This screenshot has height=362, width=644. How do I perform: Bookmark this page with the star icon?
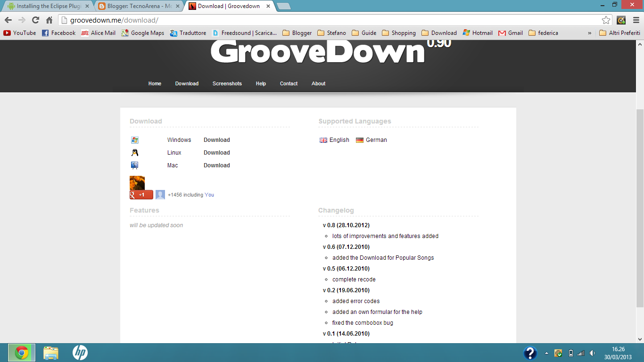coord(606,20)
